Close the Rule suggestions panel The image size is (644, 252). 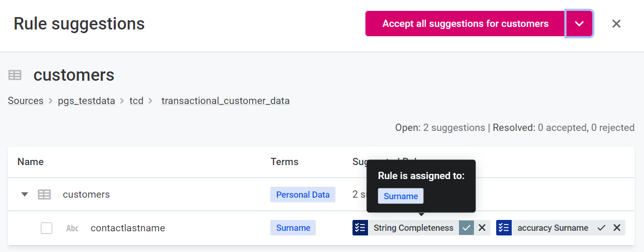pos(616,24)
